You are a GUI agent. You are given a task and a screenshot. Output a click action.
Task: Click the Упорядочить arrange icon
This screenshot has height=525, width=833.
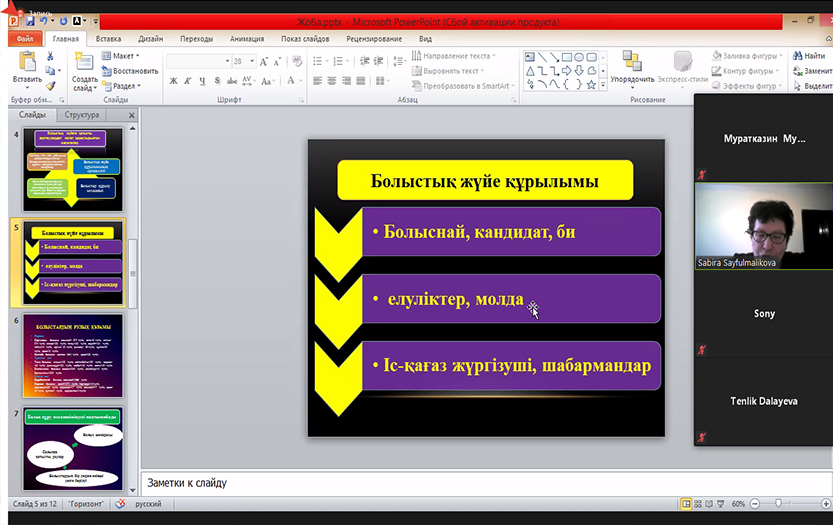coord(632,67)
